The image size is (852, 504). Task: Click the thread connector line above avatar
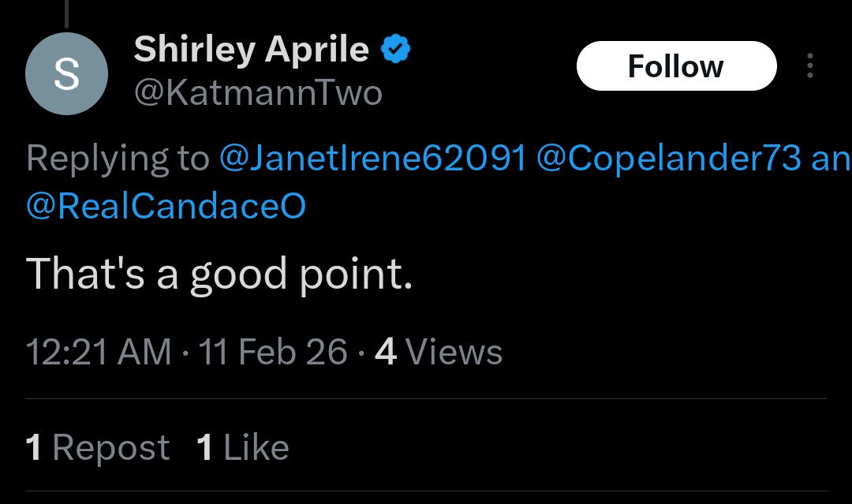(66, 14)
